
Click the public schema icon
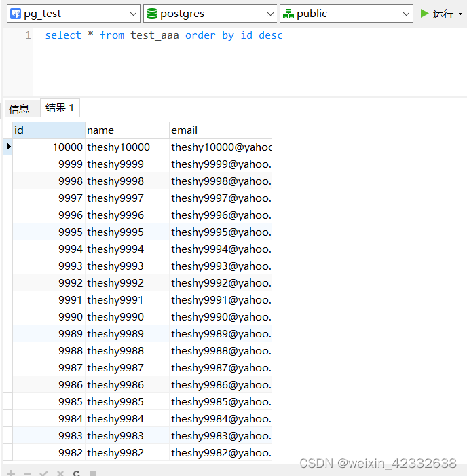288,14
